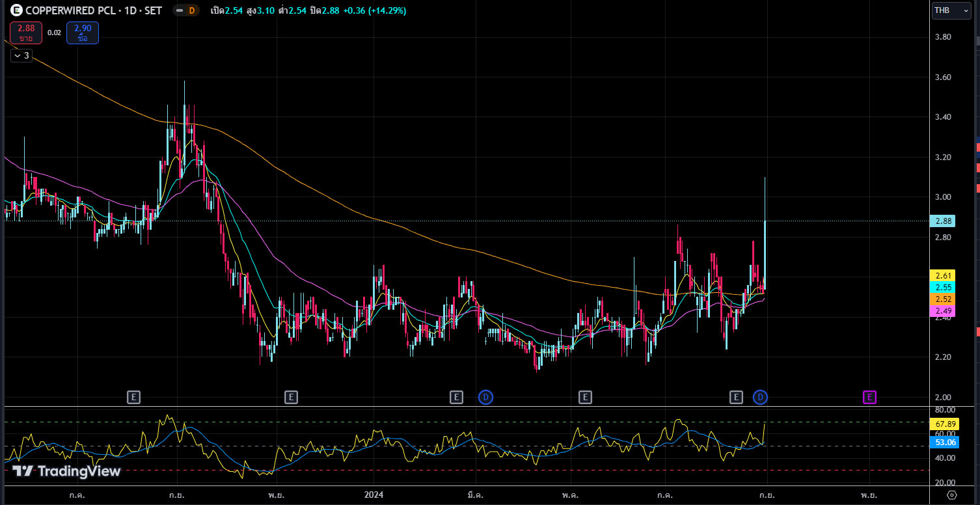Click the yellow 2.61 moving average label
Image resolution: width=980 pixels, height=505 pixels.
coord(944,276)
